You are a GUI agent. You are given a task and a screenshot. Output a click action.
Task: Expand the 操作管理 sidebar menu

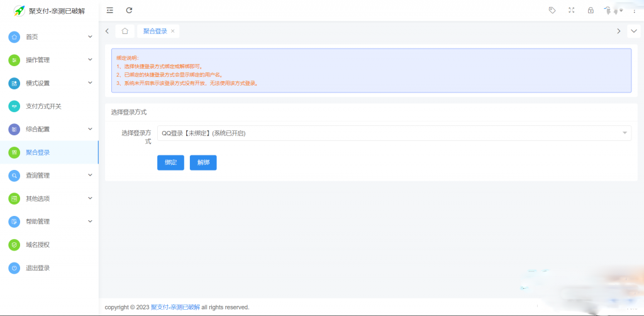(49, 60)
